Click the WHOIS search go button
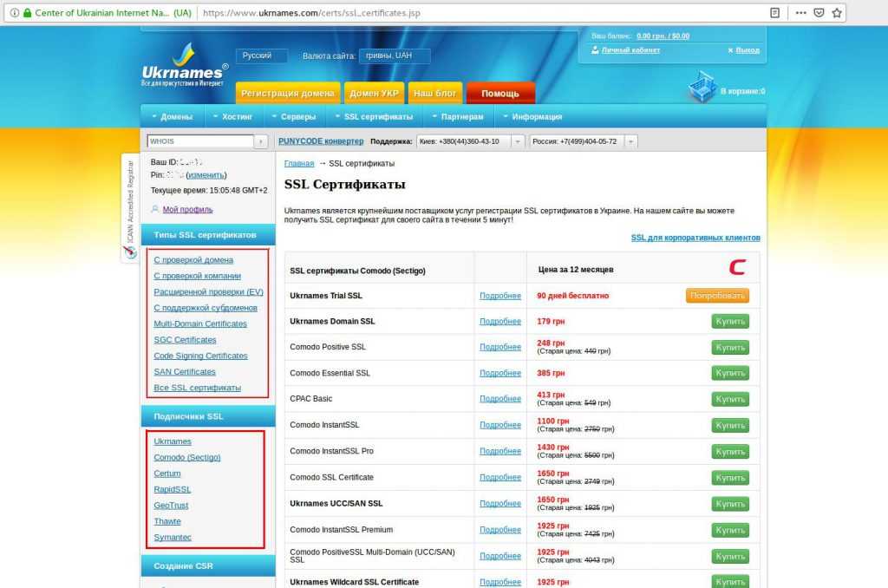 click(x=260, y=141)
